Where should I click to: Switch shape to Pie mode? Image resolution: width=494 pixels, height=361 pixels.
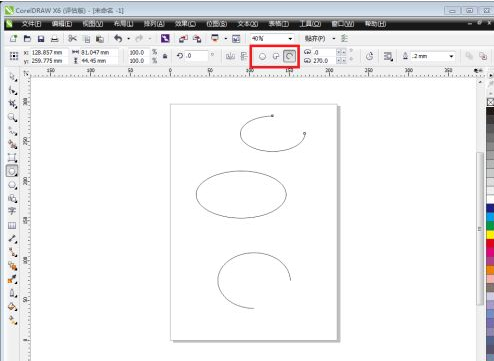click(x=276, y=56)
